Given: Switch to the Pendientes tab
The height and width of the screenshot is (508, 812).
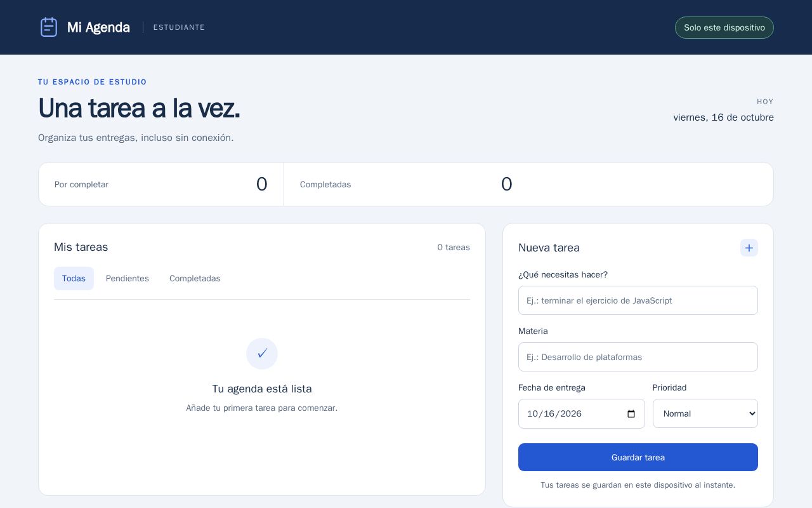Looking at the screenshot, I should [128, 278].
